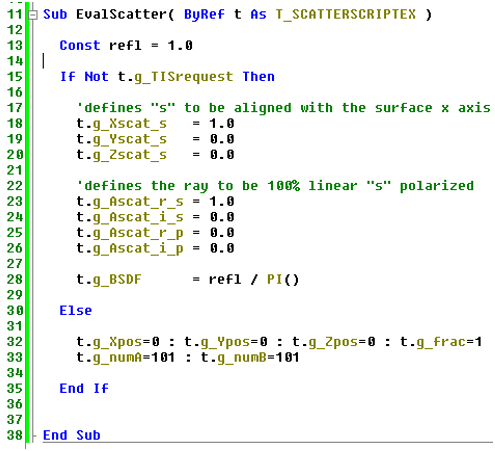The height and width of the screenshot is (451, 495).
Task: Click the t.g_Yscat_s line
Action: [155, 139]
